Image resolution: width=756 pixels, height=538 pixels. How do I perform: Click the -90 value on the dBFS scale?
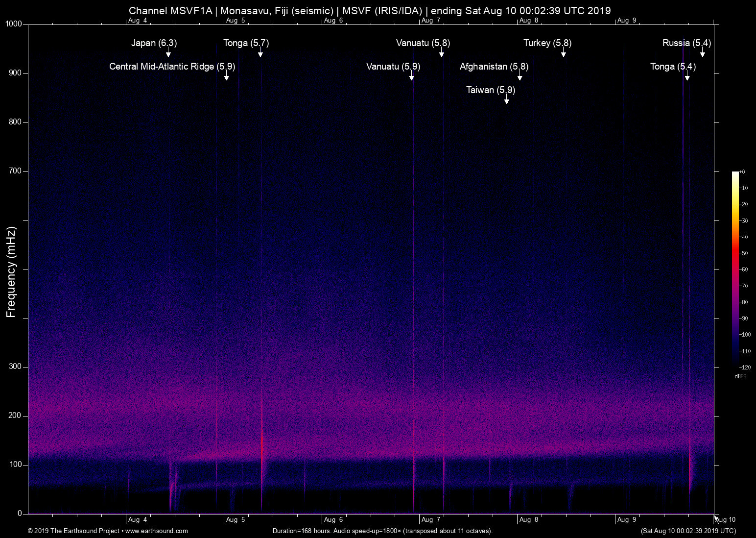pyautogui.click(x=744, y=318)
